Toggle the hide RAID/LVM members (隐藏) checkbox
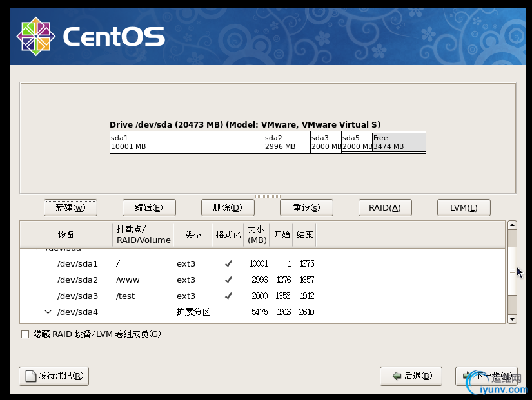Viewport: 532px width, 400px height. click(x=25, y=334)
